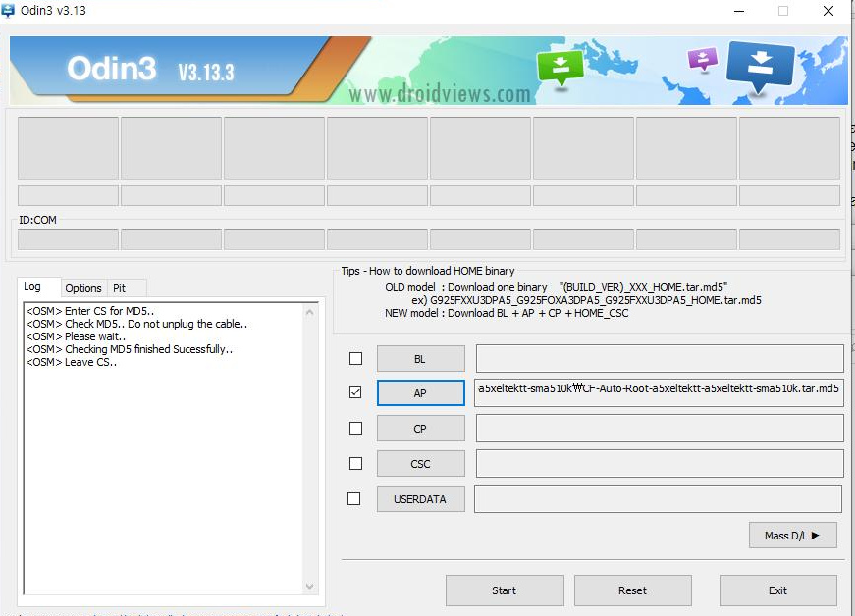The image size is (855, 616).
Task: Open the Mass D/L menu button
Action: click(x=793, y=536)
